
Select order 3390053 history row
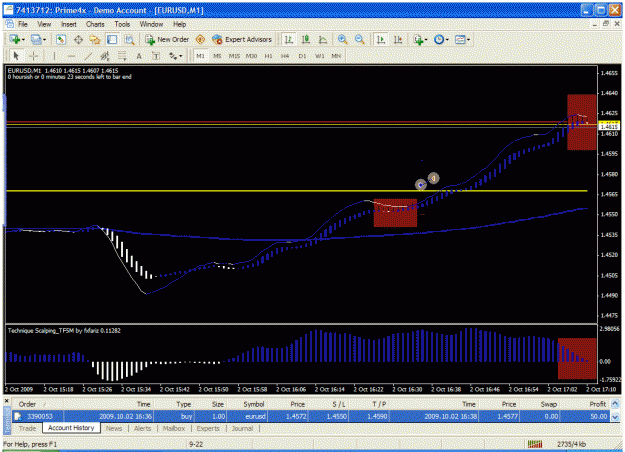click(311, 416)
